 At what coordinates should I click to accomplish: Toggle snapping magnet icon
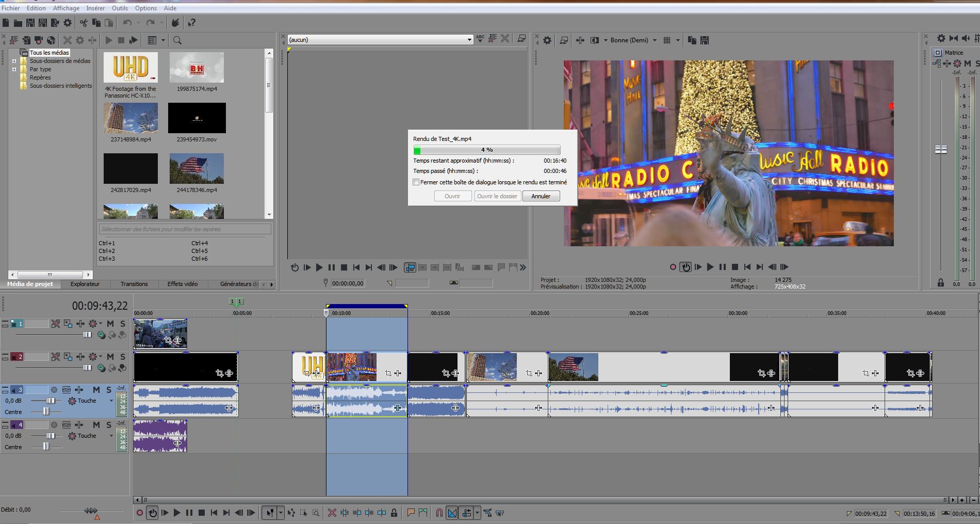click(439, 513)
